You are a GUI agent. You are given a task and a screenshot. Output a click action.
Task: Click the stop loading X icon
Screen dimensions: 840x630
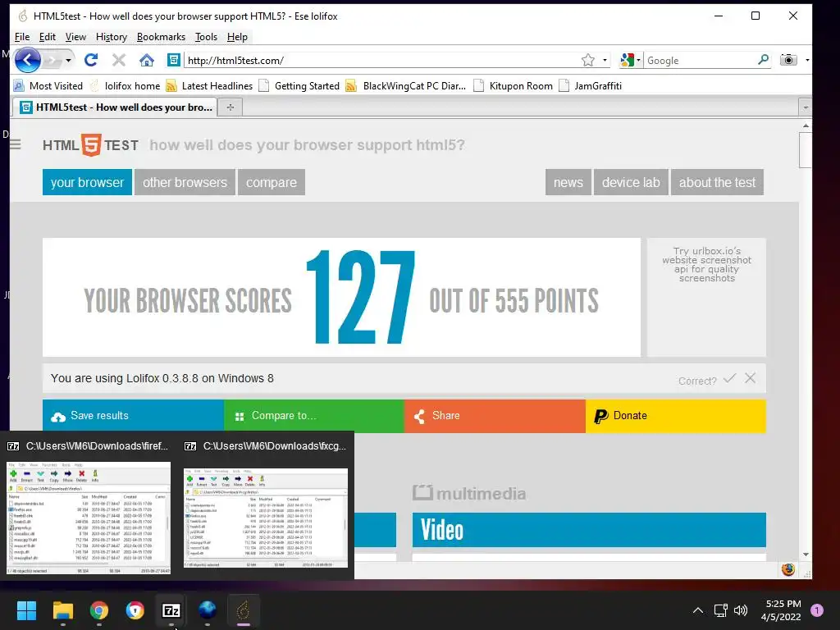119,60
